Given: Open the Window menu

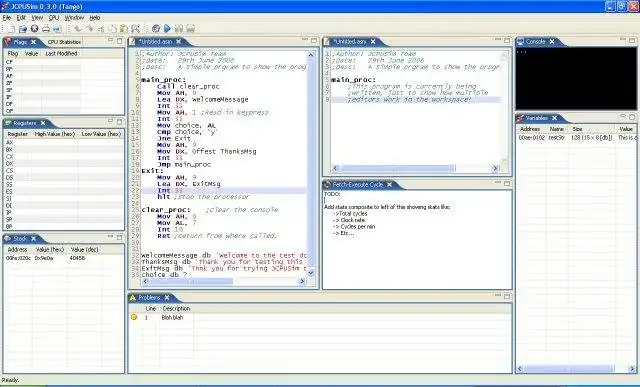Looking at the screenshot, I should (x=74, y=18).
